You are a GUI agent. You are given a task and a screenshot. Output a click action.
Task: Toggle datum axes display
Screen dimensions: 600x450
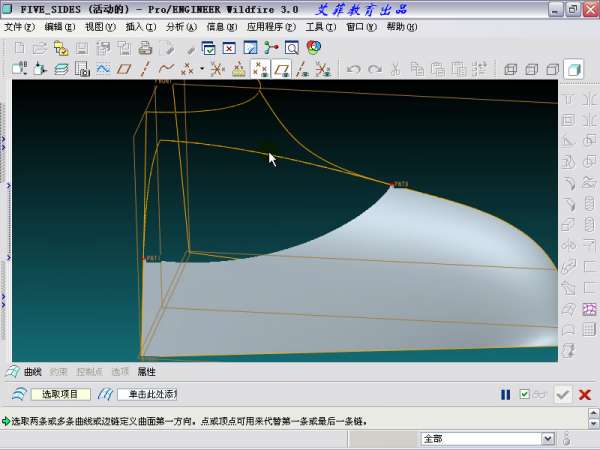tap(302, 69)
